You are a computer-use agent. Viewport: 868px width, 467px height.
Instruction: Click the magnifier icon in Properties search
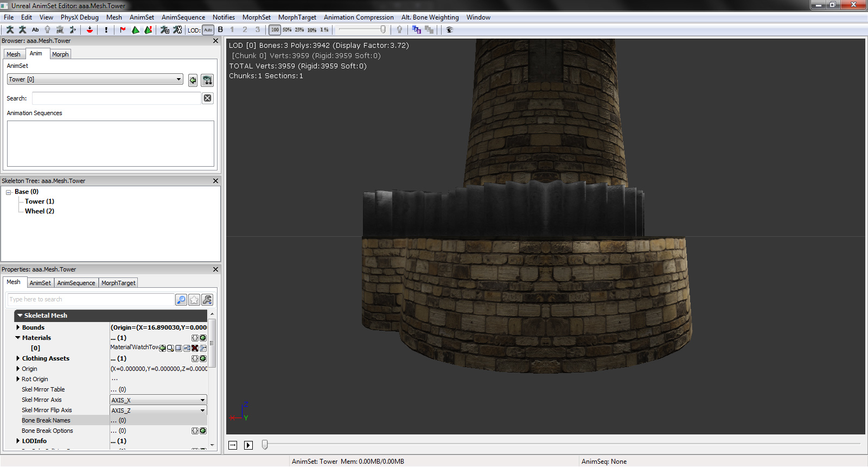(x=181, y=300)
